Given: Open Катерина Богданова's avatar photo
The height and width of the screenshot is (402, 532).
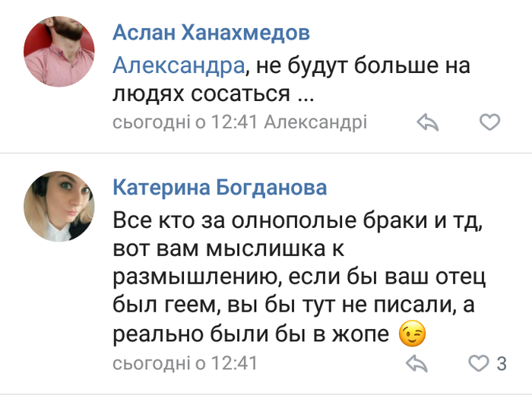Looking at the screenshot, I should pyautogui.click(x=59, y=207).
